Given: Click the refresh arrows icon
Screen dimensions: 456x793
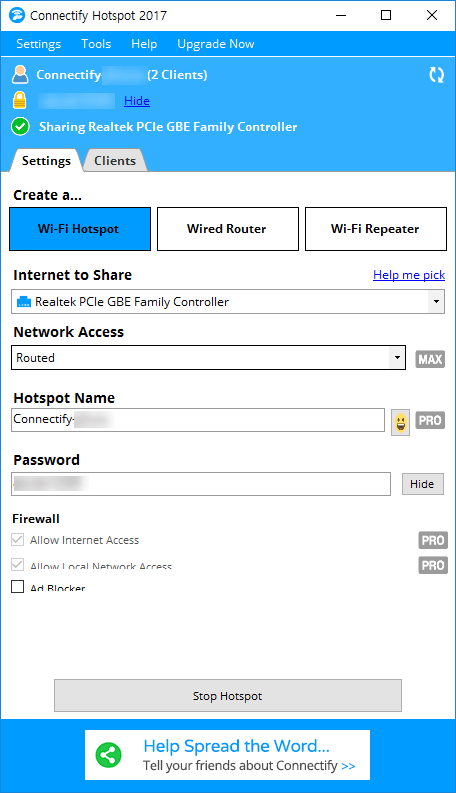Looking at the screenshot, I should (436, 75).
